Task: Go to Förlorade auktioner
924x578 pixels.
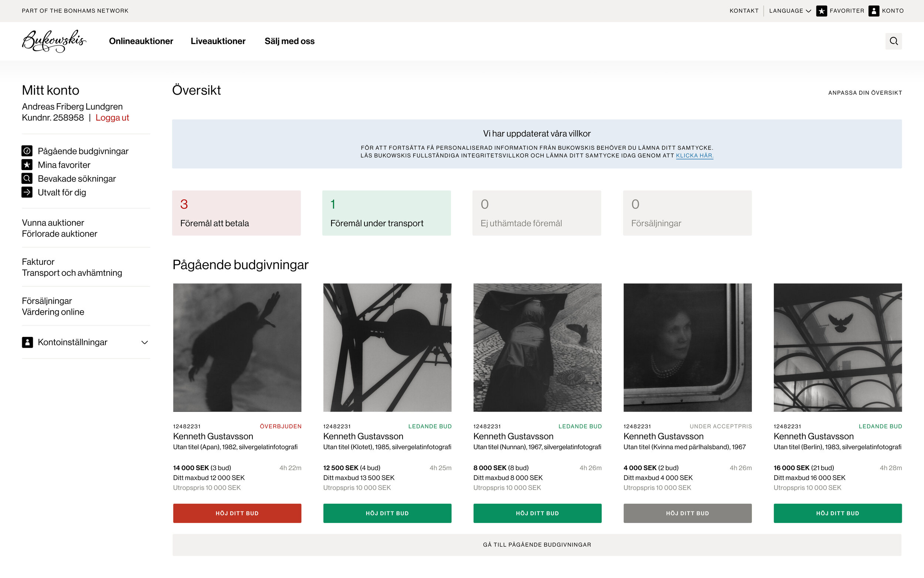Action: 60,234
